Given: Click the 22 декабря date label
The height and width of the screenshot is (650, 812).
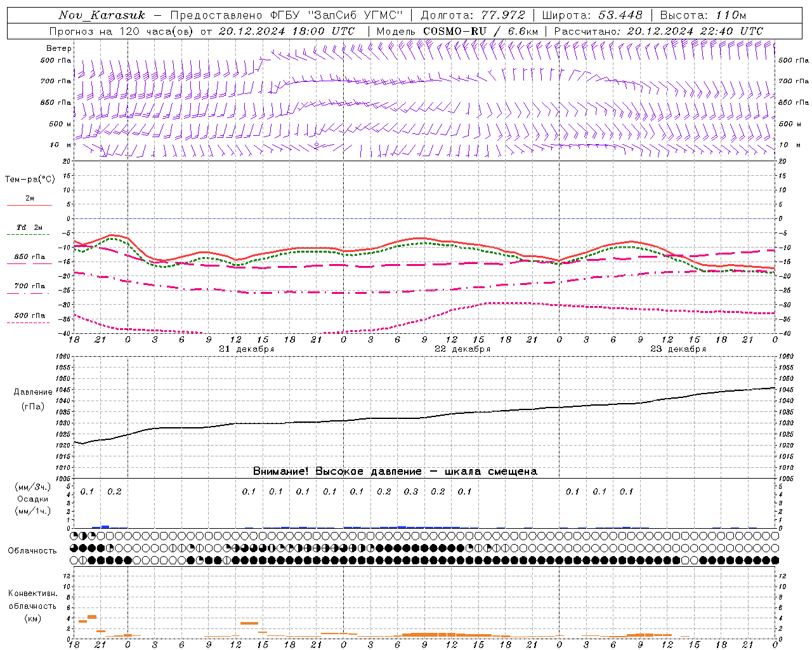Looking at the screenshot, I should point(462,349).
